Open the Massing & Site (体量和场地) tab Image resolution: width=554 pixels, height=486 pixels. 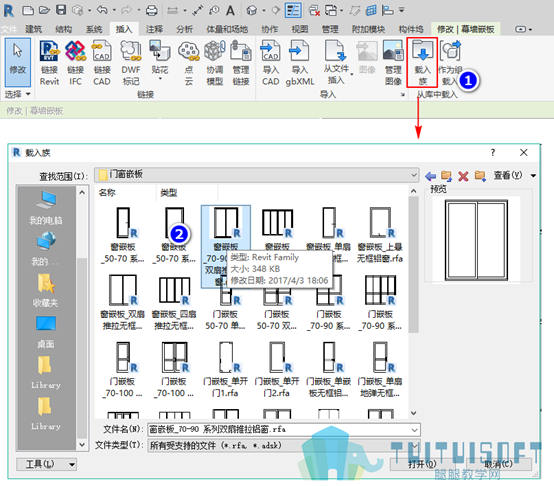click(x=227, y=29)
